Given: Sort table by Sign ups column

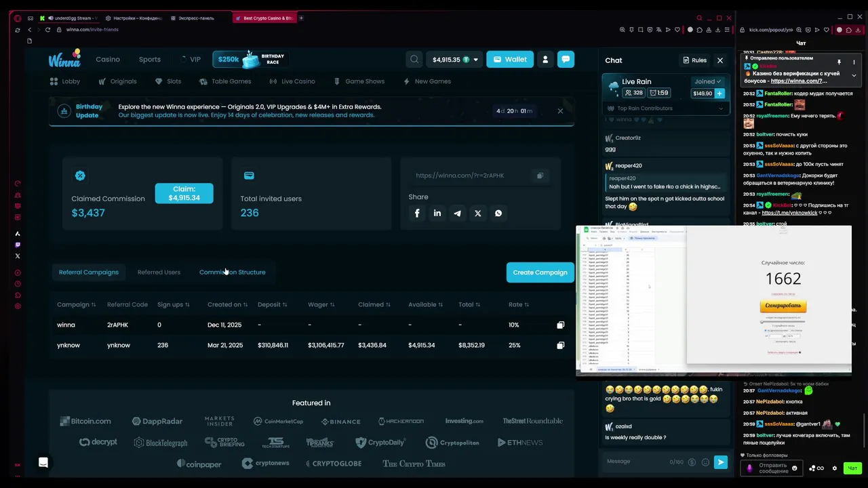Looking at the screenshot, I should coord(173,305).
